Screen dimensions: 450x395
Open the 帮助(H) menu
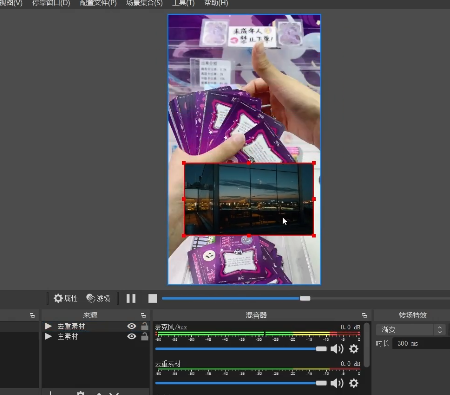(x=216, y=3)
